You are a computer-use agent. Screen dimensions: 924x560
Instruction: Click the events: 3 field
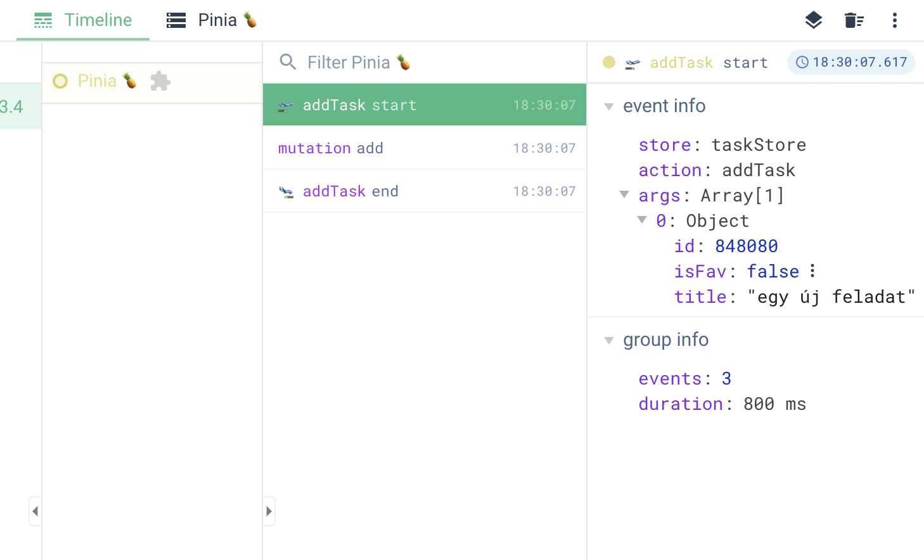coord(685,379)
